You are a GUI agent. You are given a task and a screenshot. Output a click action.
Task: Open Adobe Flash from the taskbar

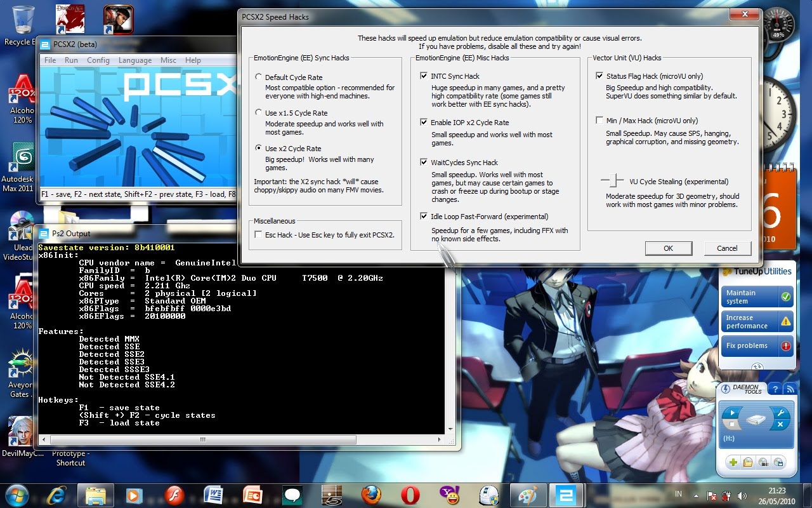[x=174, y=495]
